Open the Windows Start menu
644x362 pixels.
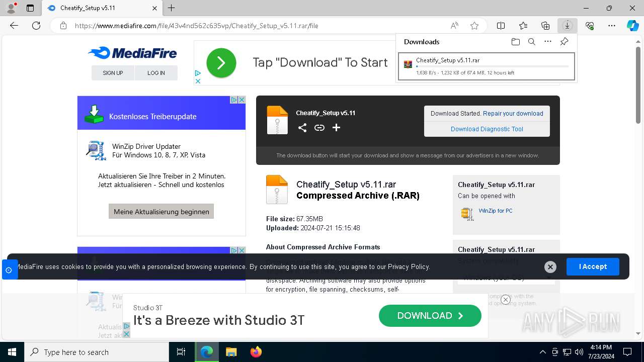[x=12, y=352]
